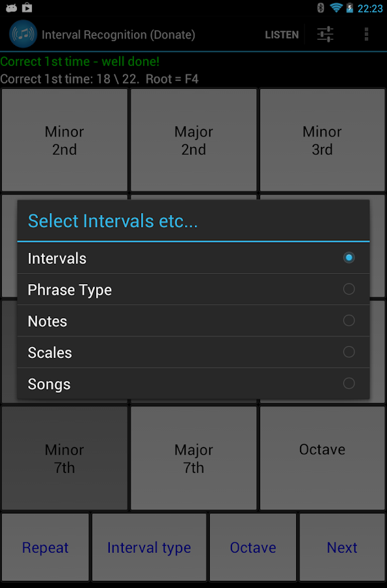The image size is (387, 588).
Task: Tap the Interval Recognition app logo icon
Action: [23, 34]
